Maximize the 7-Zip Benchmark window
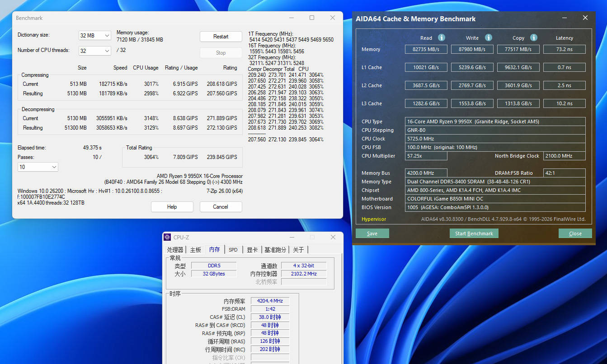 click(312, 18)
